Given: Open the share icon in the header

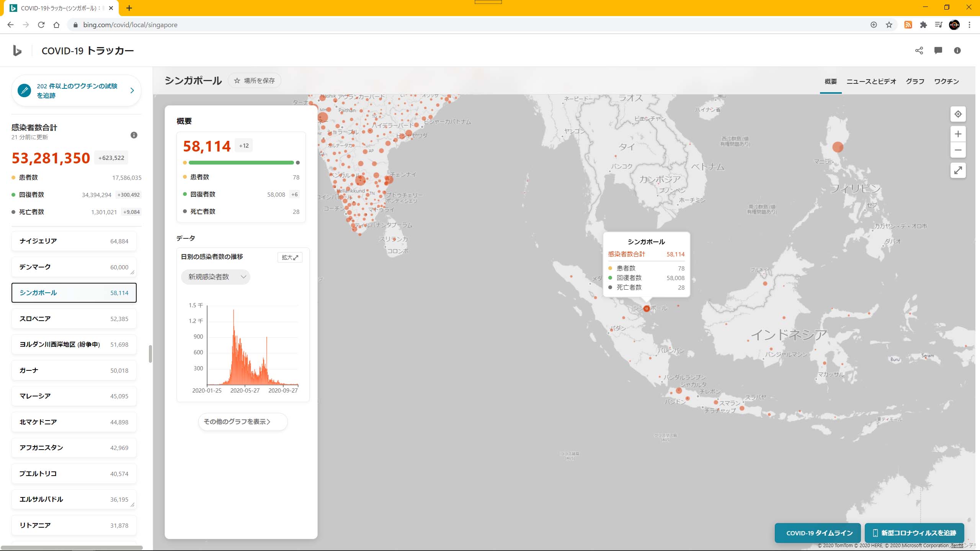Looking at the screenshot, I should (919, 51).
